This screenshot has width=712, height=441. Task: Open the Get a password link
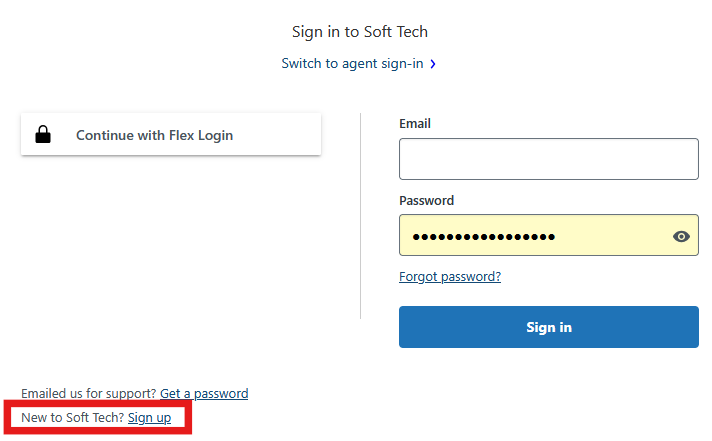tap(204, 393)
